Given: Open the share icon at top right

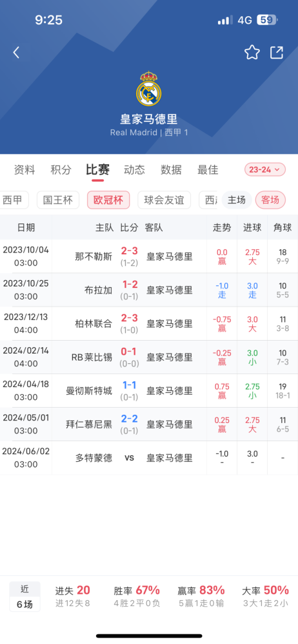Looking at the screenshot, I should point(277,53).
